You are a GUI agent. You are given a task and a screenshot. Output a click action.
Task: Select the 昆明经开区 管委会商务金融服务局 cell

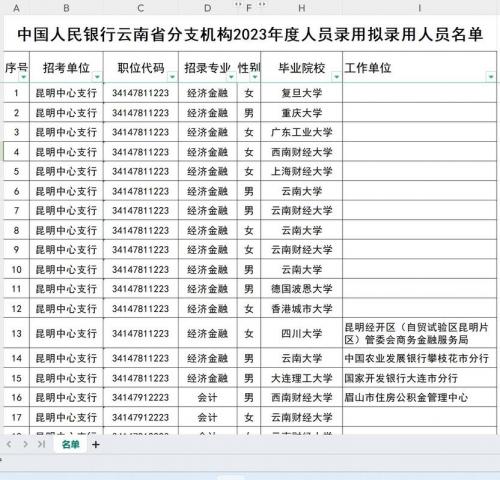click(419, 333)
